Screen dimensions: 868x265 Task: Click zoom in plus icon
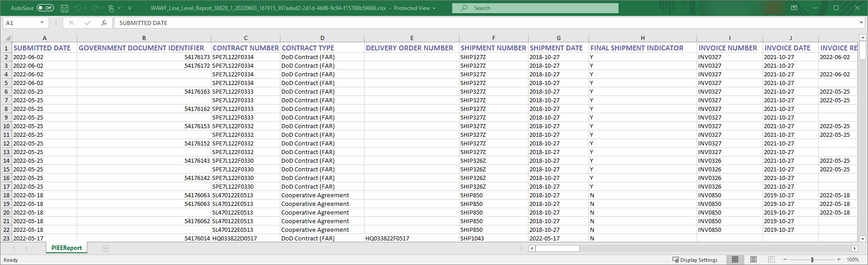(x=838, y=260)
